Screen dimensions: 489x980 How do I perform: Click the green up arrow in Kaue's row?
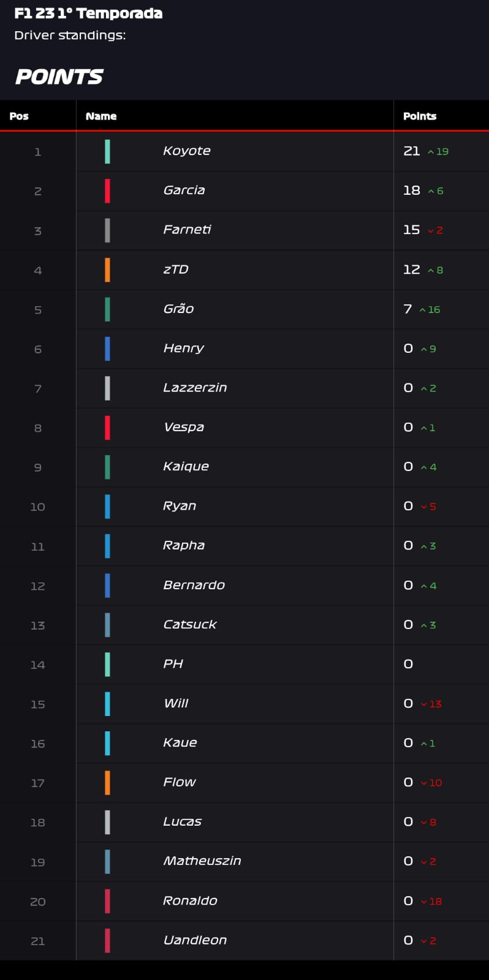click(424, 744)
